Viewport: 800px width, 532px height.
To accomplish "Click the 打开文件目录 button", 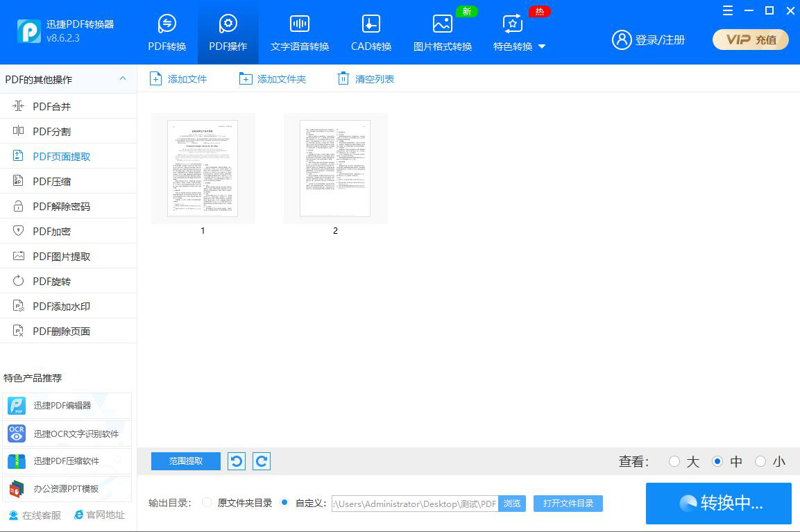I will tap(568, 504).
